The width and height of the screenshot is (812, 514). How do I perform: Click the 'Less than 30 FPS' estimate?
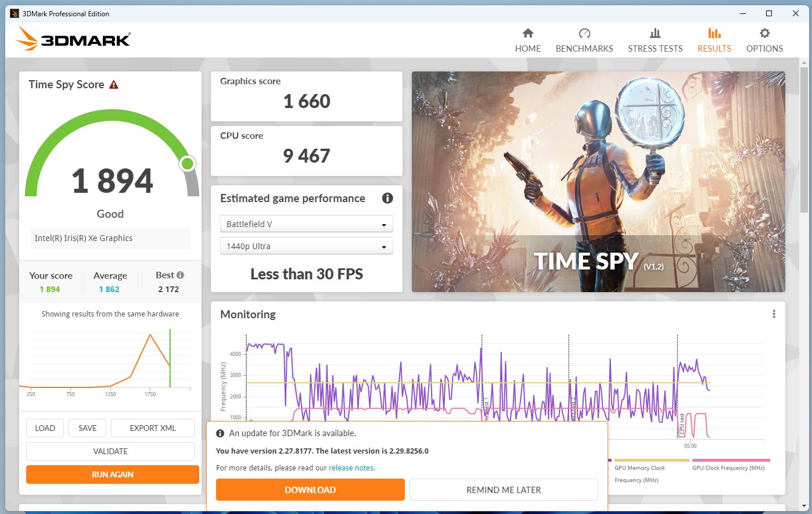[x=307, y=274]
